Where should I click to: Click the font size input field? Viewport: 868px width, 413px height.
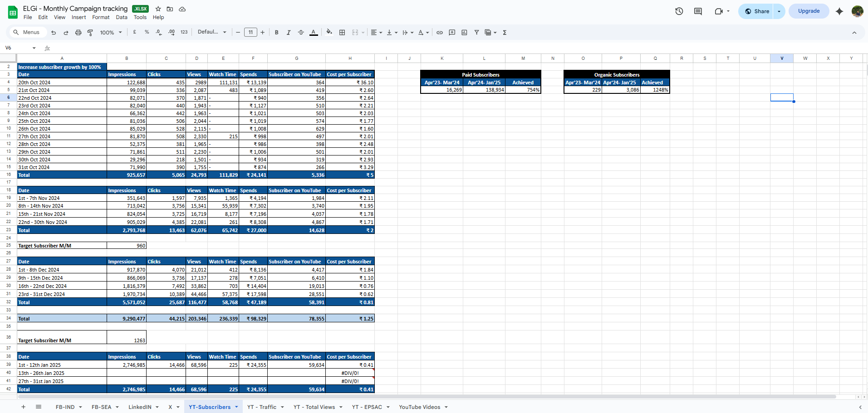click(250, 32)
